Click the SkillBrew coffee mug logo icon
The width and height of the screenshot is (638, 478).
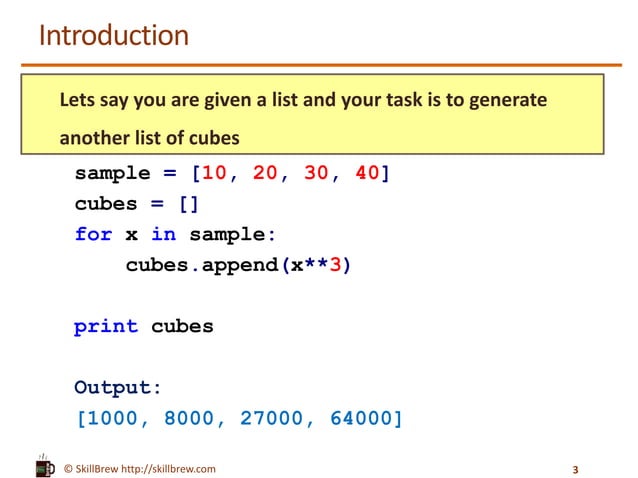click(x=45, y=466)
